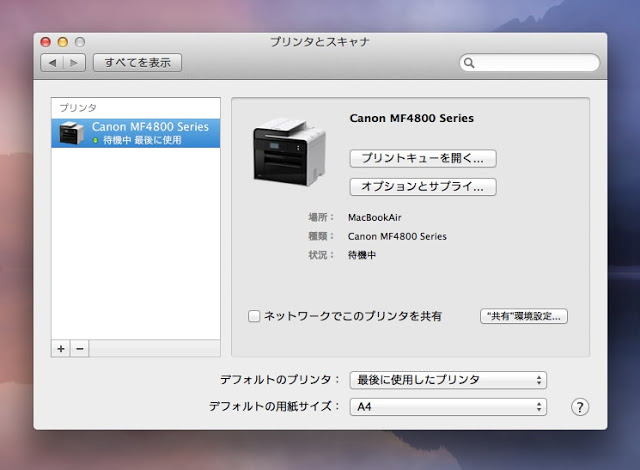Click the green status dot for Canon printer
640x470 pixels.
pyautogui.click(x=95, y=140)
